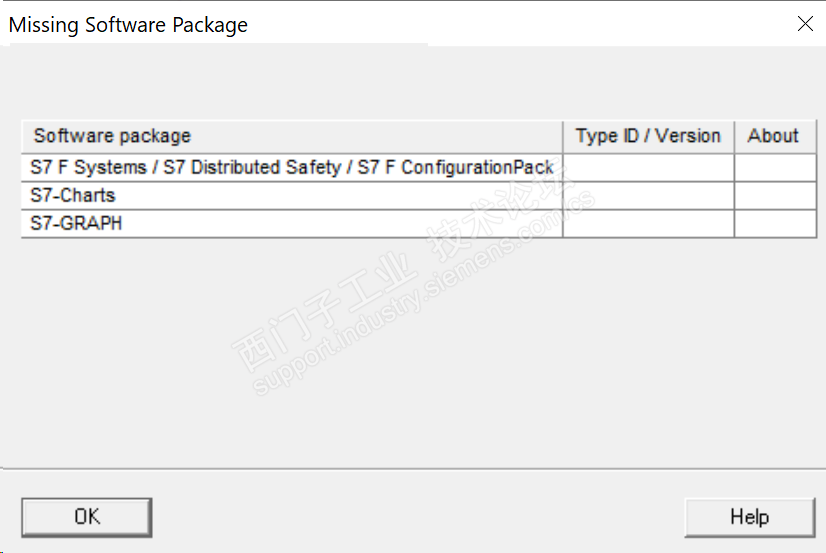This screenshot has width=826, height=553.
Task: Click the Software package column header
Action: tap(291, 136)
